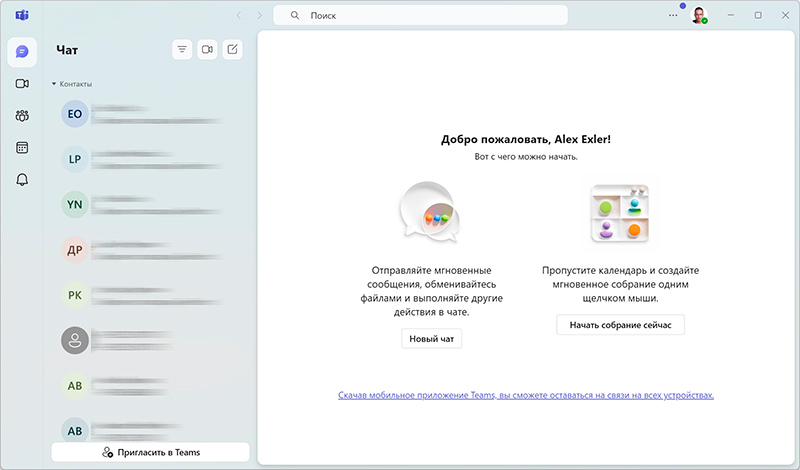The width and height of the screenshot is (800, 470).
Task: Go back using the navigation arrow
Action: point(238,16)
